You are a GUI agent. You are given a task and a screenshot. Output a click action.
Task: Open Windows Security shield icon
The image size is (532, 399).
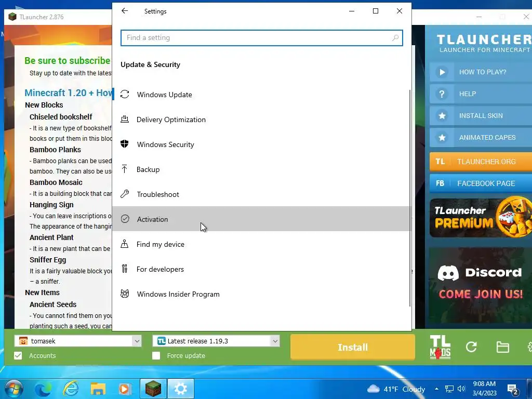tap(125, 144)
